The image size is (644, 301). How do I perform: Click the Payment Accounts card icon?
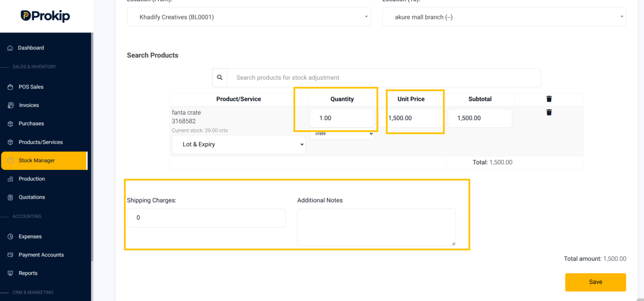coord(10,255)
